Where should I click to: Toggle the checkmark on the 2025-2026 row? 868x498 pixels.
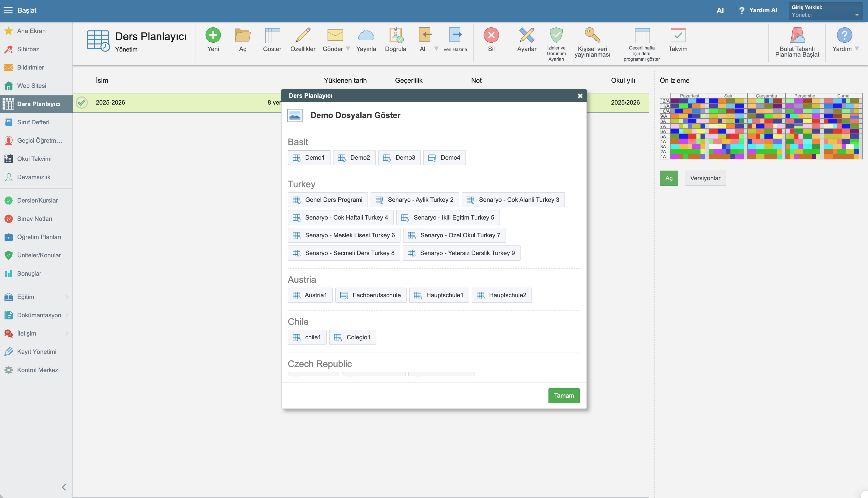[x=82, y=103]
